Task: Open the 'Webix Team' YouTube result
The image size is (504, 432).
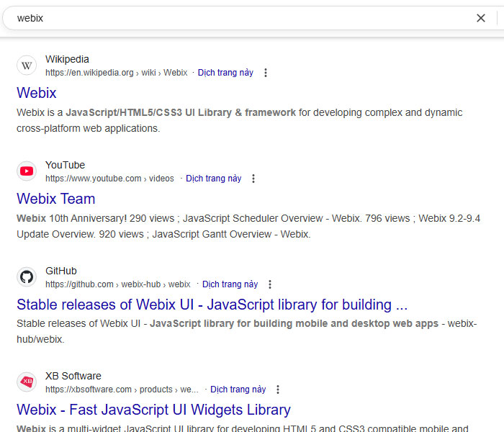Action: pos(56,199)
